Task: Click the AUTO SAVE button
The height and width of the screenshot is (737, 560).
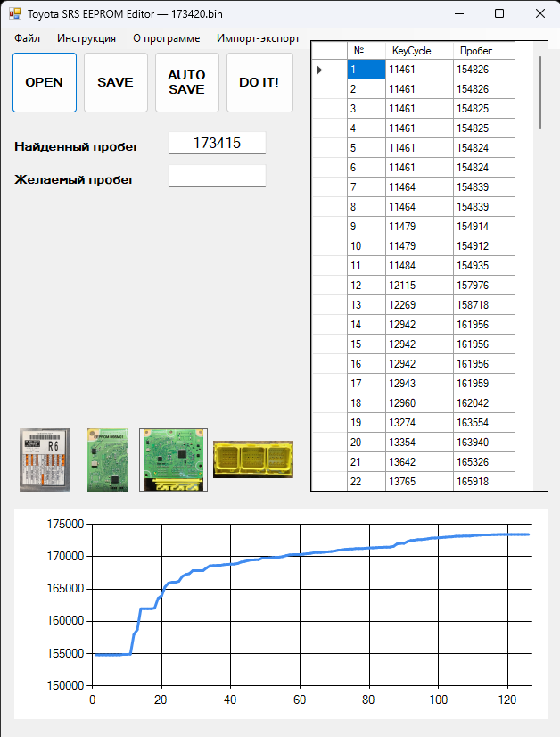Action: coord(187,82)
